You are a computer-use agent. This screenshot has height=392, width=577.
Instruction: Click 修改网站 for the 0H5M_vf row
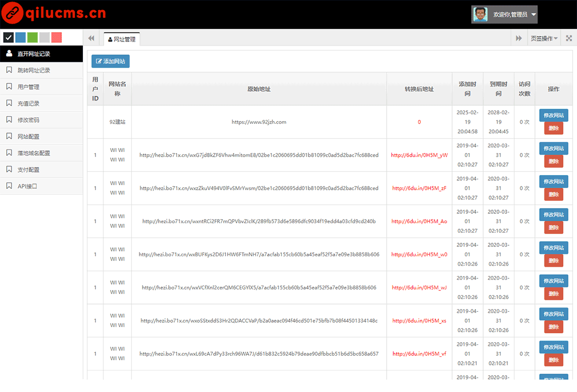554,347
